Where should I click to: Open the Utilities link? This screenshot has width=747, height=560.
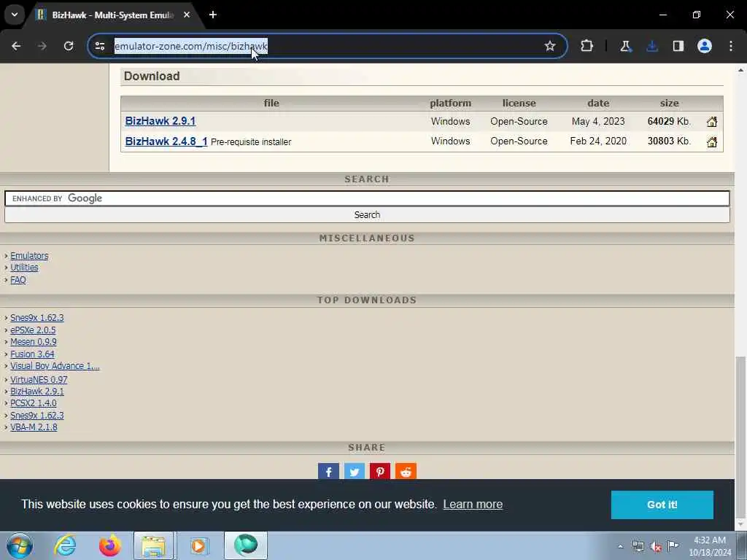click(24, 267)
